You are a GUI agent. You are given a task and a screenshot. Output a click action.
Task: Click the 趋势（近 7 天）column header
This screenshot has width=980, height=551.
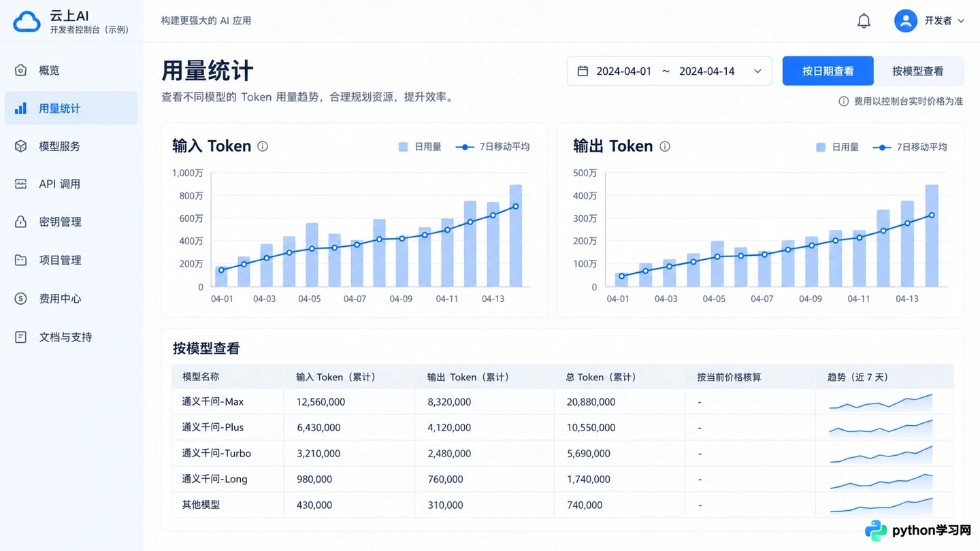tap(858, 377)
